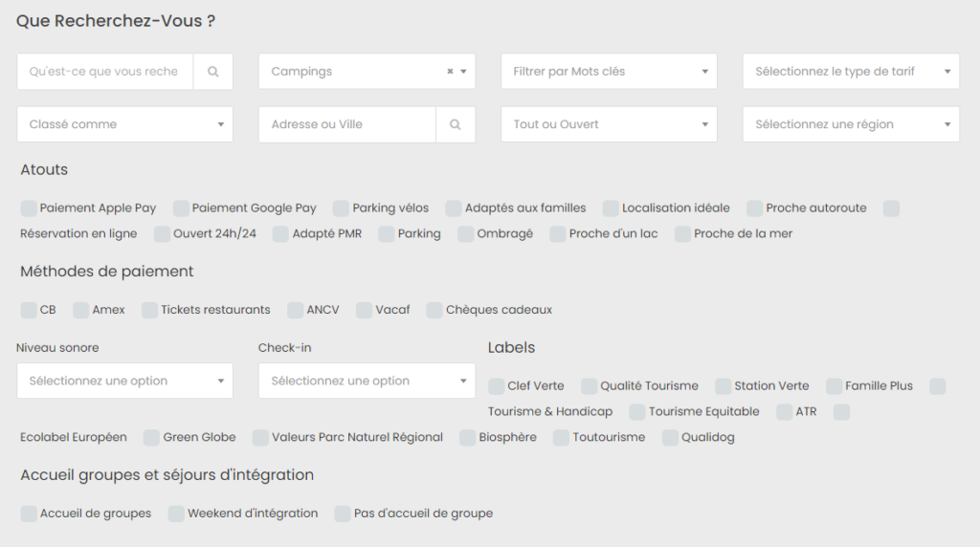Select the Amex payment checkbox

tap(81, 310)
